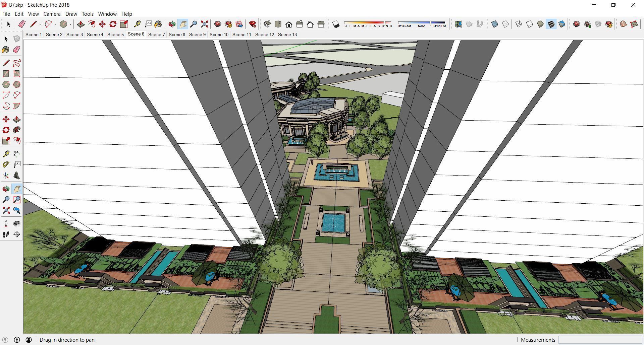This screenshot has height=345, width=644.
Task: Choose the Polygon tool in left toolbar
Action: pos(17,84)
